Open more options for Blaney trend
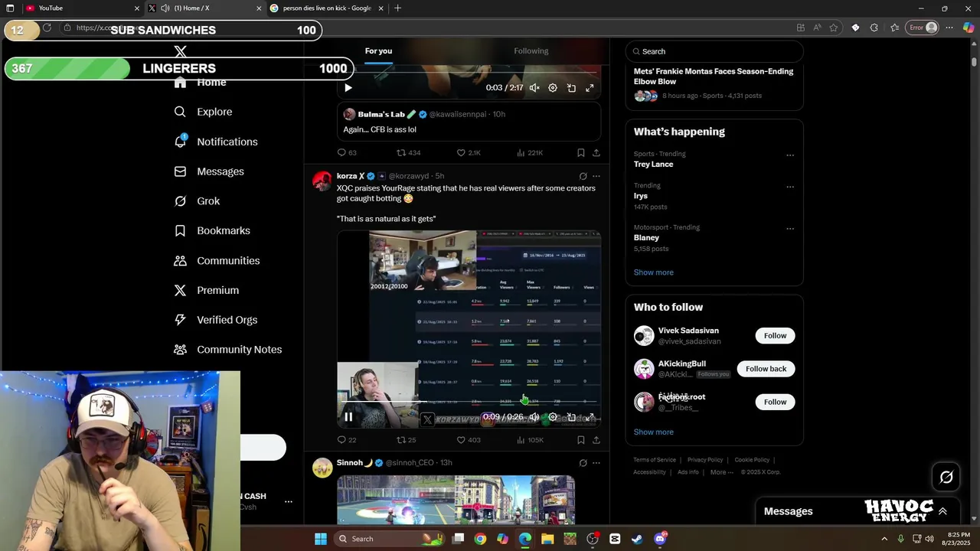The height and width of the screenshot is (551, 980). coord(790,228)
